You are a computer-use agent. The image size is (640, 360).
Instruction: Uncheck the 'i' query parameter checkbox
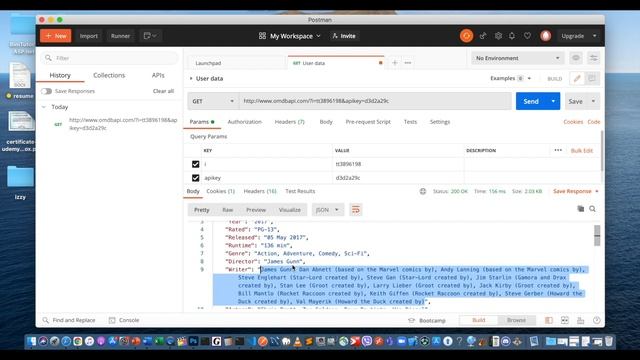click(x=195, y=164)
